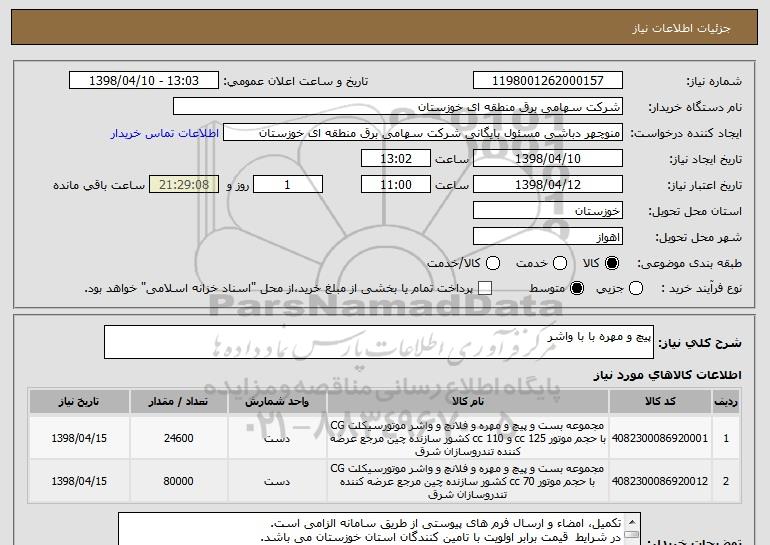Click the نام کالا column header
Viewport: 770px width, 545px height.
468,402
